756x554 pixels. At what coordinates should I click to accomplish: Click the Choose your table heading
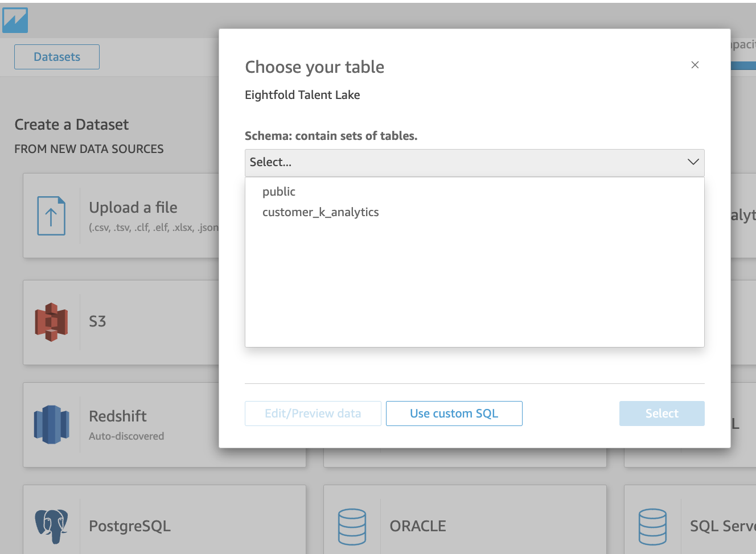point(315,67)
